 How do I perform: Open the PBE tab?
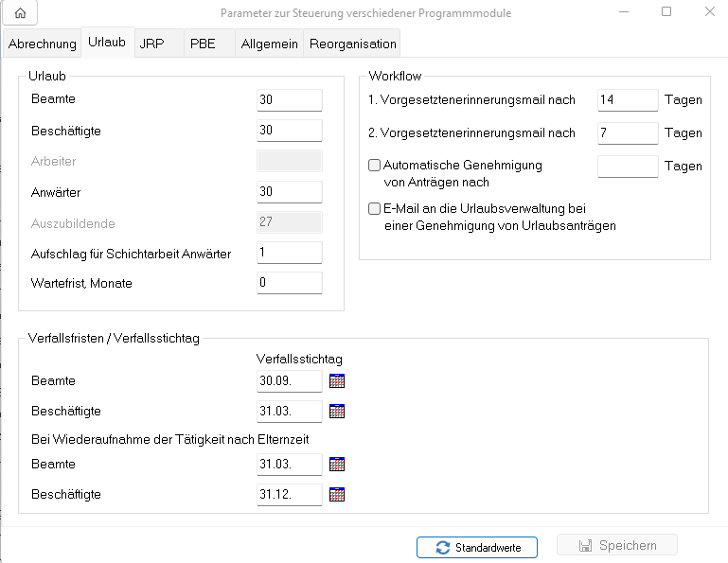pos(209,44)
